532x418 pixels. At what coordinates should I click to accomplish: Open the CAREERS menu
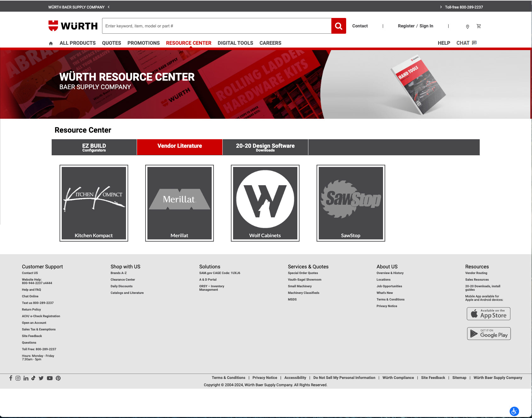pos(270,43)
